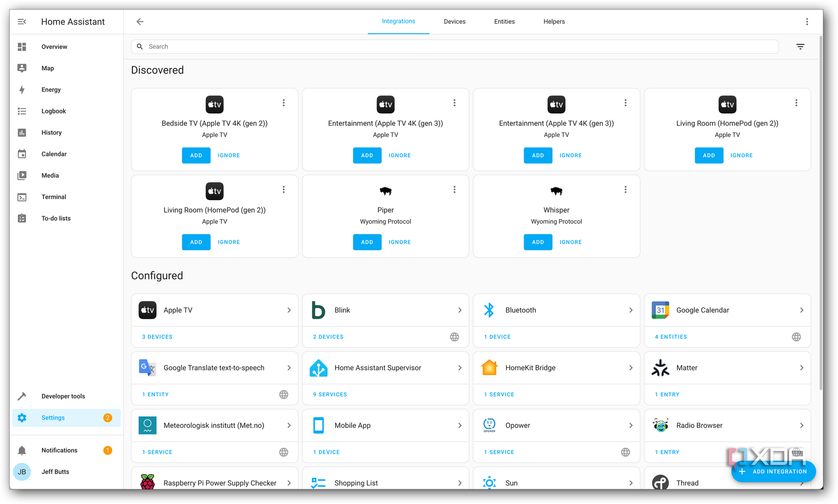Screen dimensions: 838x504
Task: Click the globe icon on Opower card
Action: click(626, 452)
